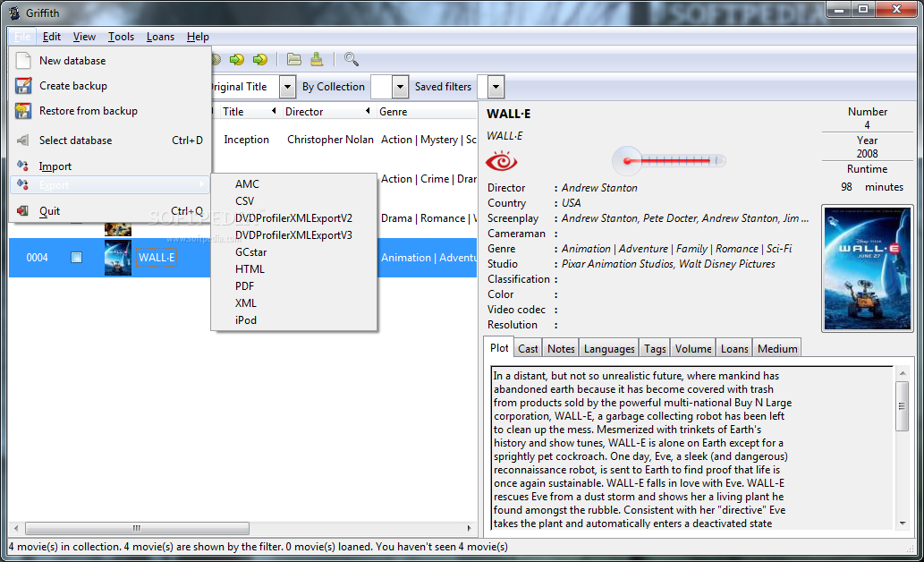Switch to the Loans tab in movie details

734,348
